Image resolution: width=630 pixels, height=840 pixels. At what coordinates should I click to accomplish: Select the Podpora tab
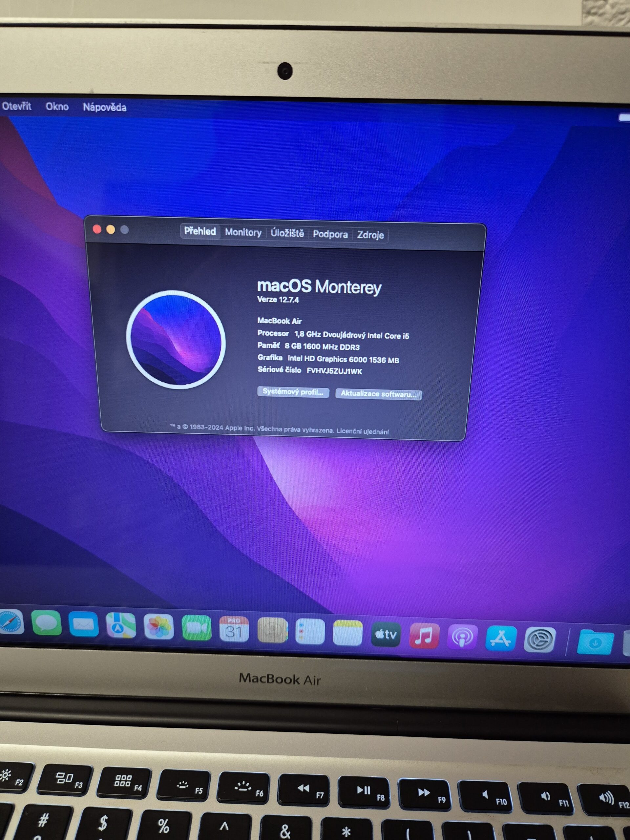330,234
